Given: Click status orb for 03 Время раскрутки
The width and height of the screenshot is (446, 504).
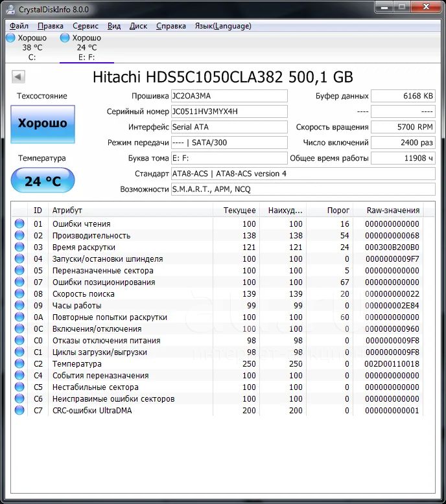Looking at the screenshot, I should 19,247.
